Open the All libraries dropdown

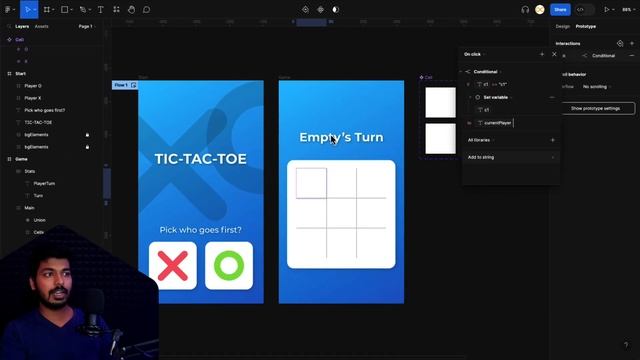481,140
